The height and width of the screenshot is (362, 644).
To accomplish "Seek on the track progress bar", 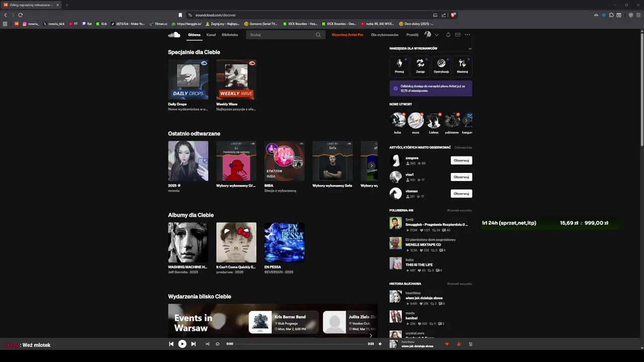I will tap(300, 344).
